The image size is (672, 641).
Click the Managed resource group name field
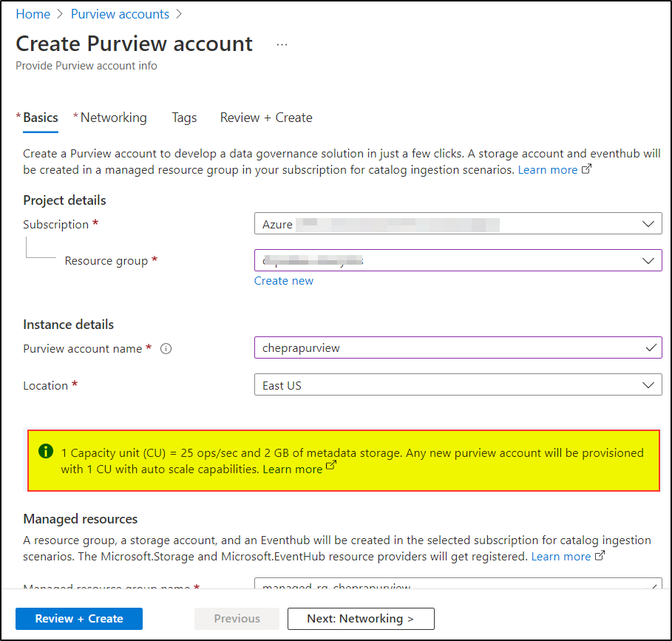(x=458, y=583)
